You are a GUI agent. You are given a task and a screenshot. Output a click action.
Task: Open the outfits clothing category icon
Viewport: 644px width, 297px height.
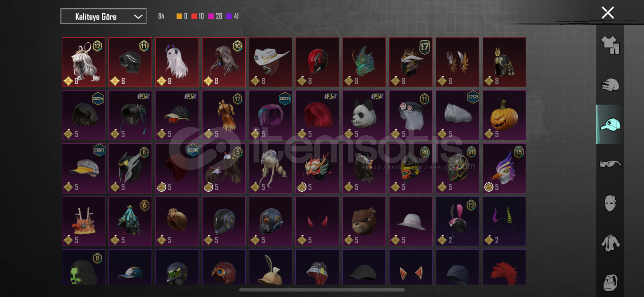point(610,45)
